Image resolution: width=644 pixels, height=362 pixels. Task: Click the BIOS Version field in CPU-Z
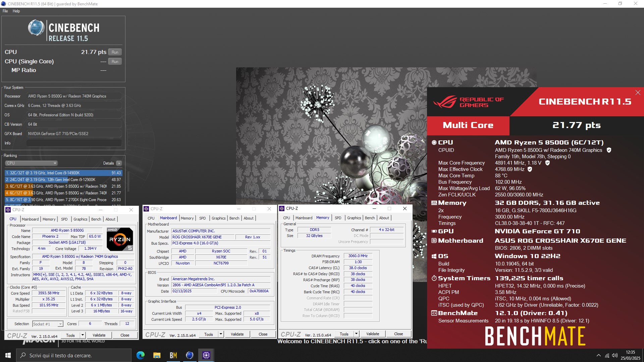221,285
